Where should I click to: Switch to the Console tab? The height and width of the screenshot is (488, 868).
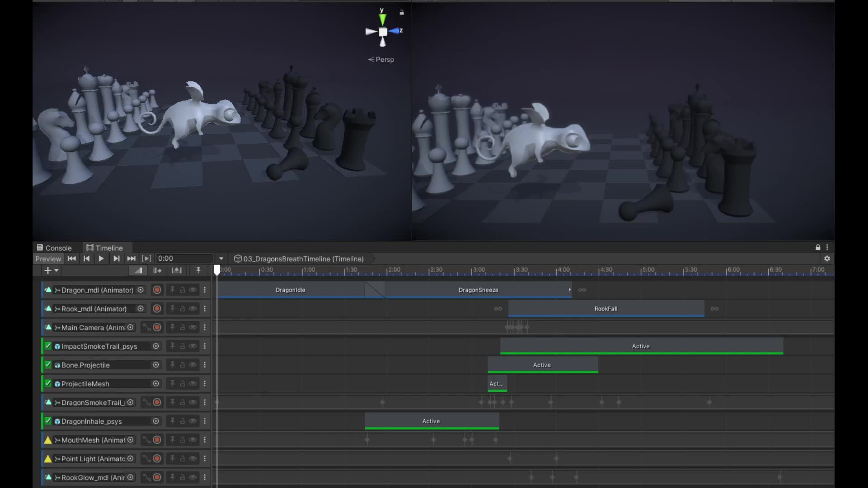coord(54,248)
